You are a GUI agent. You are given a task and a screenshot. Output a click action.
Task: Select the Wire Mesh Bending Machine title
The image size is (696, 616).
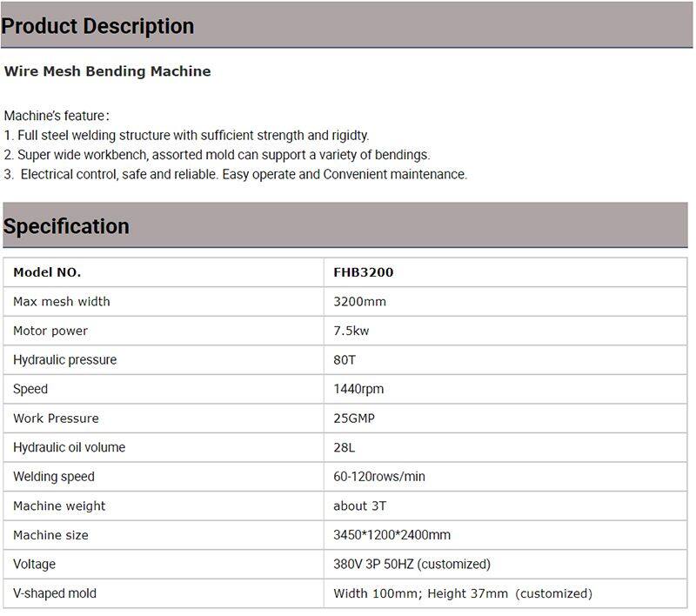pos(107,71)
